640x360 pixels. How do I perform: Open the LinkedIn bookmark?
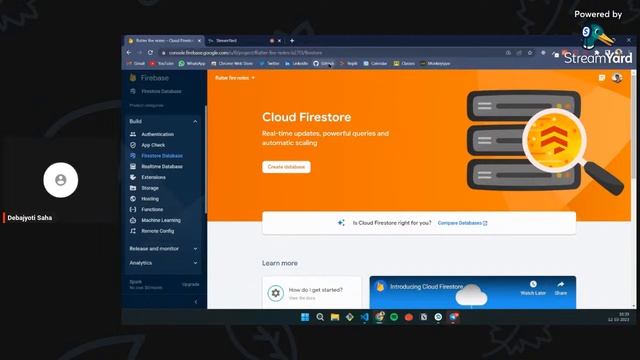[296, 64]
